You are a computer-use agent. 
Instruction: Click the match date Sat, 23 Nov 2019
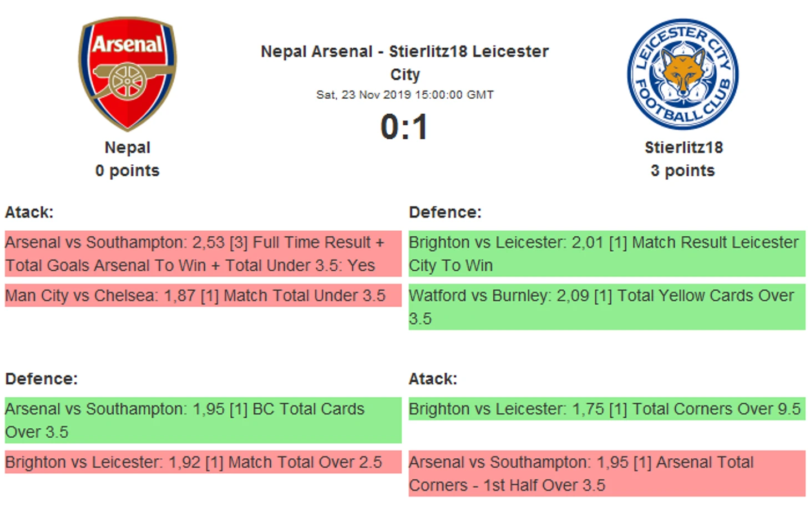coord(404,95)
